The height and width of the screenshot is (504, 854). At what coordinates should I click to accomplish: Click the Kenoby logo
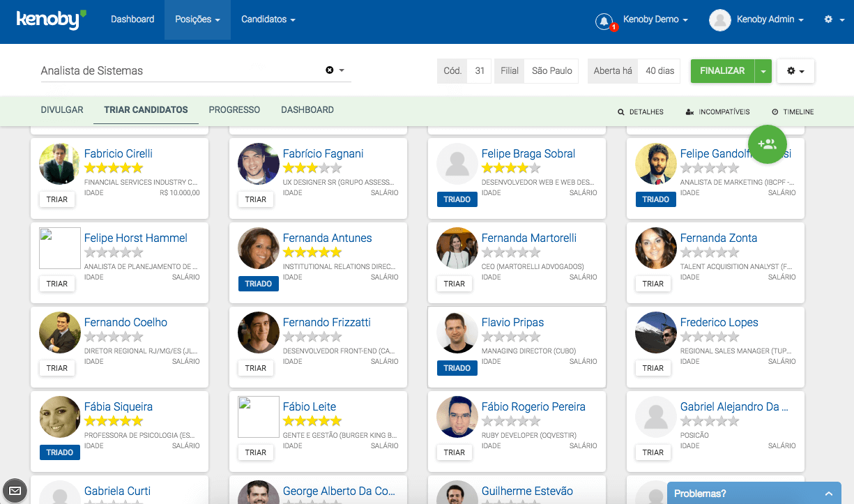point(51,20)
